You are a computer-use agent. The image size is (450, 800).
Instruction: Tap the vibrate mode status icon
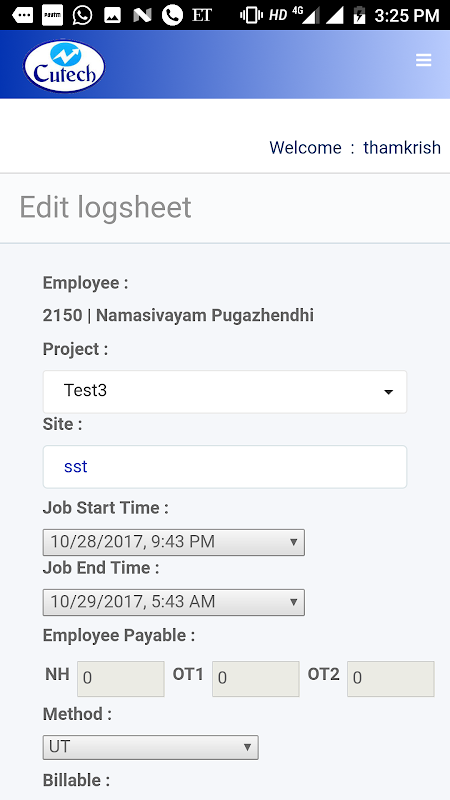(x=251, y=15)
